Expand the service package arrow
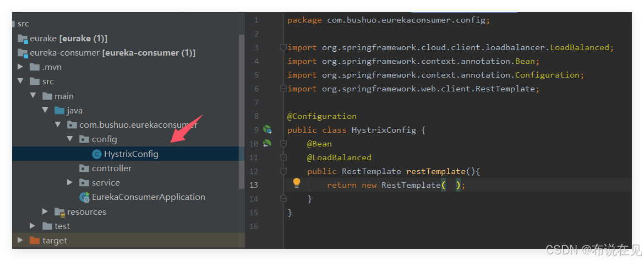 (70, 182)
